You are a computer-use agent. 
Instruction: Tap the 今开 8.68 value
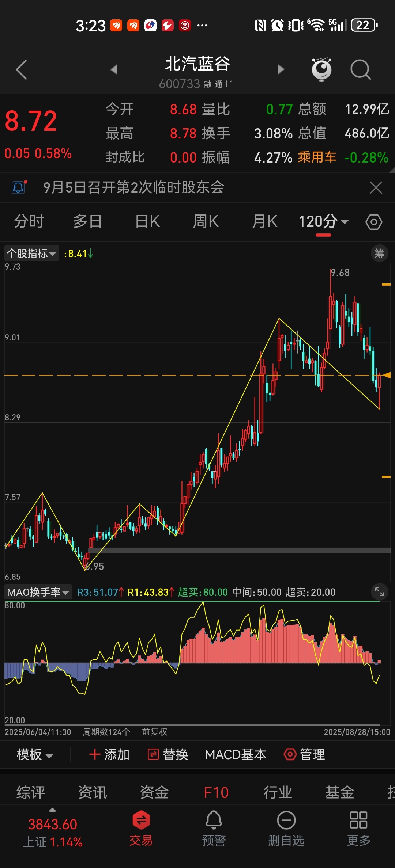[183, 109]
